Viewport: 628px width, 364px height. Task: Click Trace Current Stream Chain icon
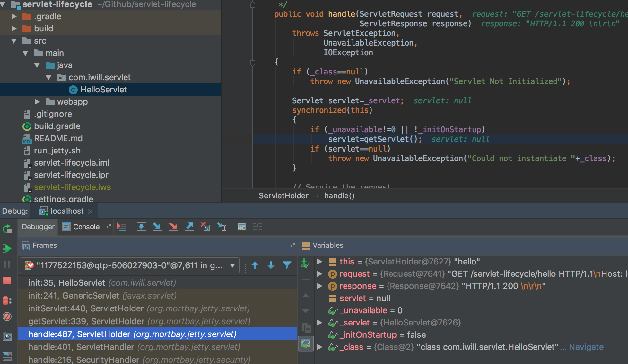click(257, 227)
